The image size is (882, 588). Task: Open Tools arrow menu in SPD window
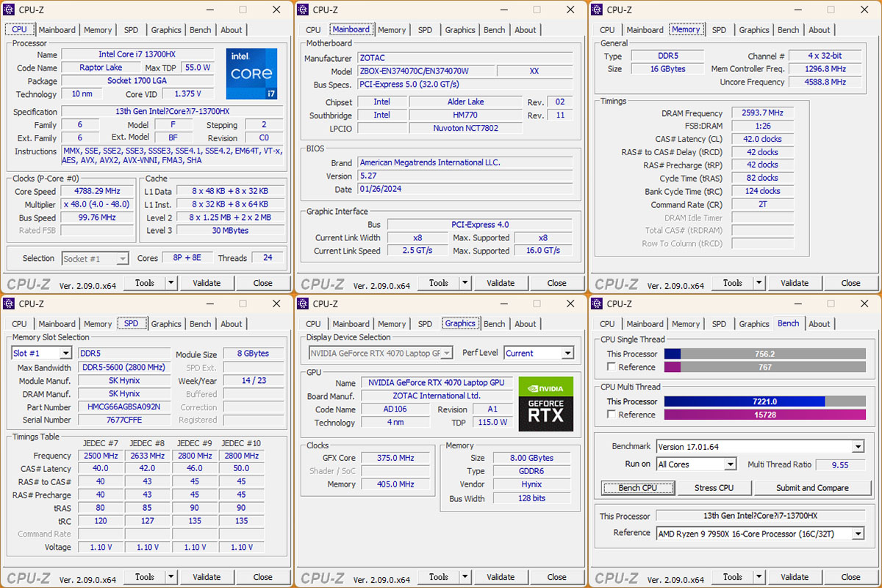click(x=171, y=577)
